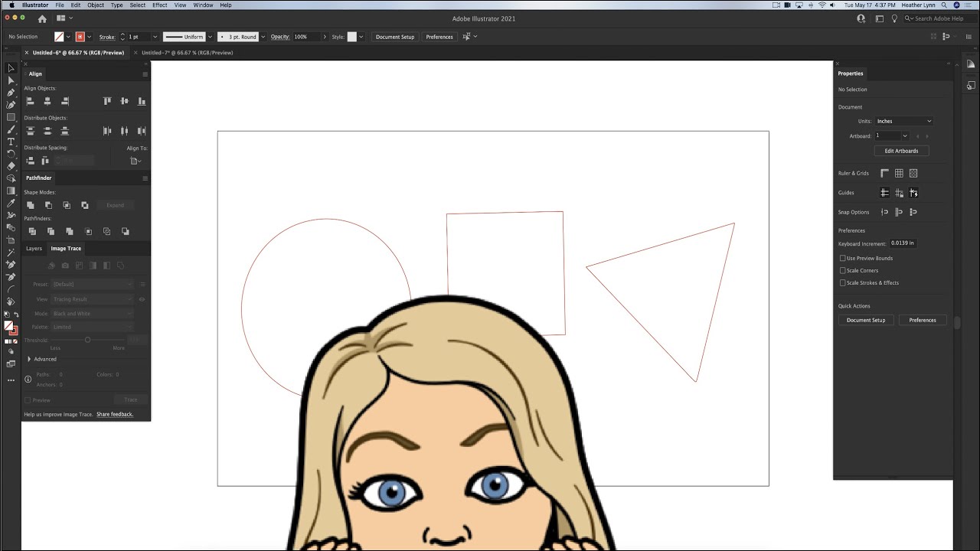The image size is (980, 551).
Task: Click the Show Grid icon in Properties
Action: pos(899,173)
